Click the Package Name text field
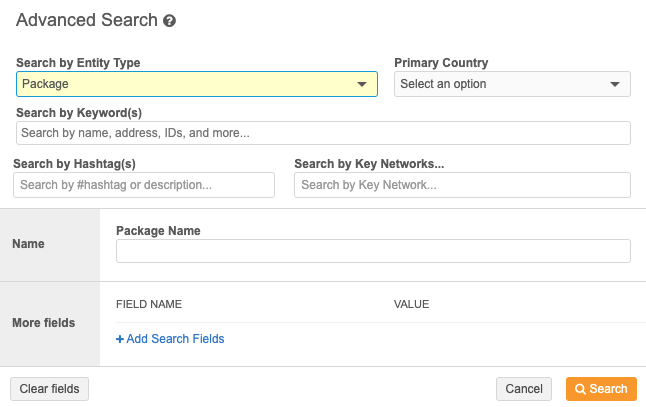Image resolution: width=646 pixels, height=407 pixels. pos(373,251)
